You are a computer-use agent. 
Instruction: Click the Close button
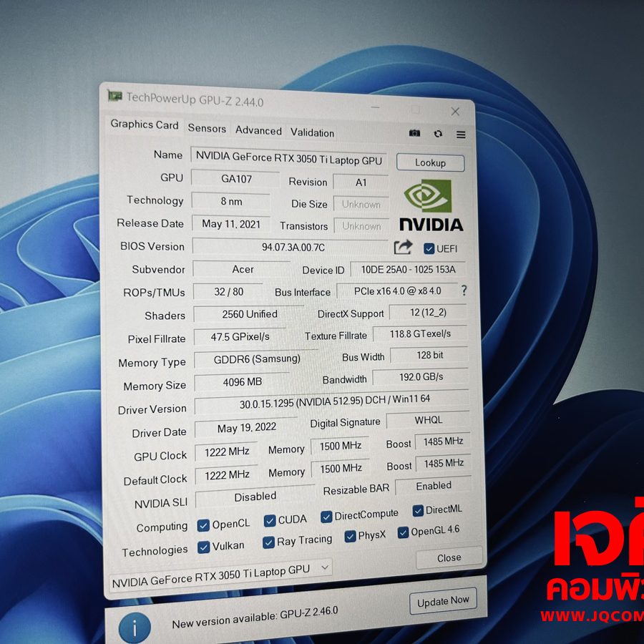tap(449, 557)
